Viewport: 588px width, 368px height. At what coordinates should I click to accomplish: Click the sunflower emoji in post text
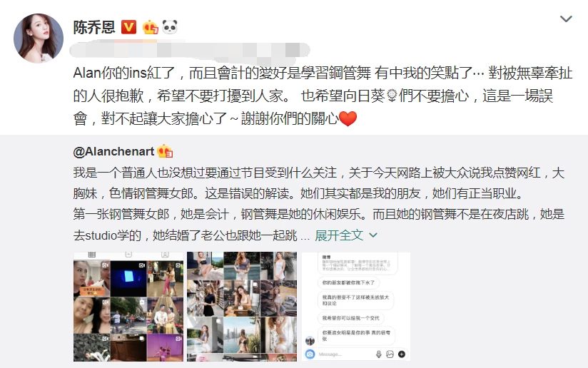pyautogui.click(x=392, y=96)
